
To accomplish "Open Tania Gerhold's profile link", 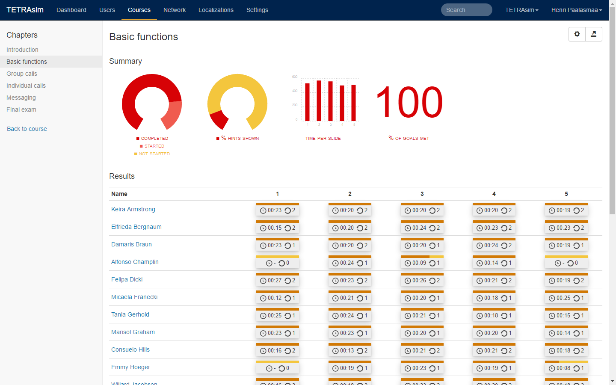I will [x=130, y=314].
